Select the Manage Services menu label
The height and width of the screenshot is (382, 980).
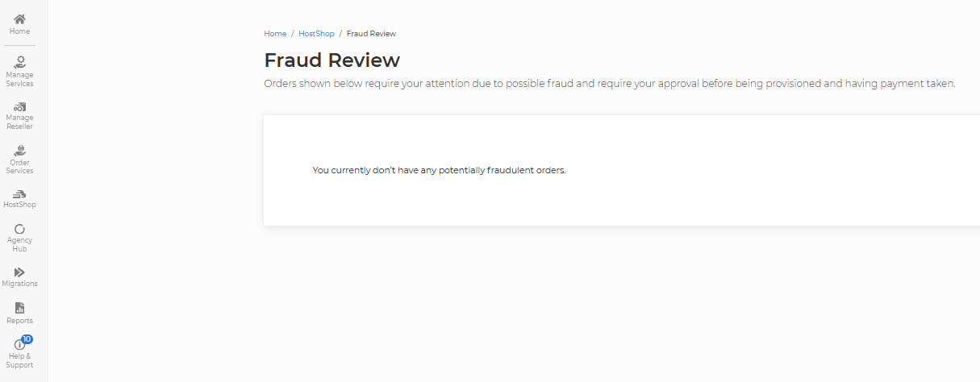[19, 80]
